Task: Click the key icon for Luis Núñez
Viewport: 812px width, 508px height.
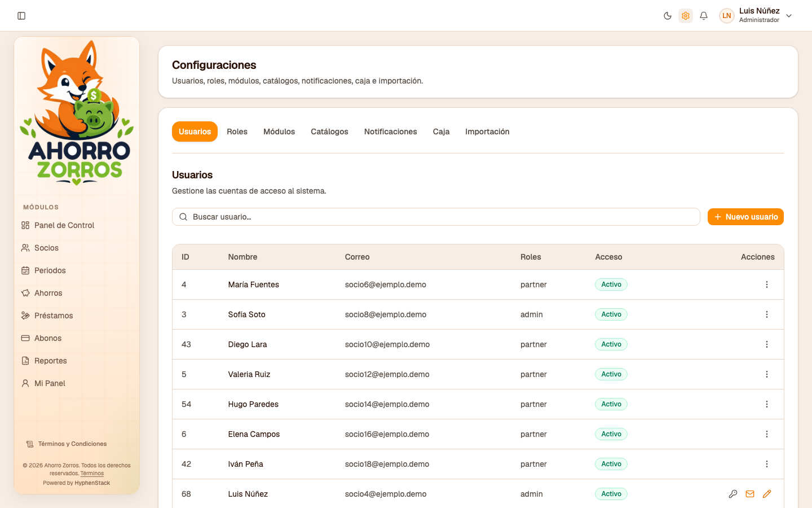Action: [x=733, y=494]
